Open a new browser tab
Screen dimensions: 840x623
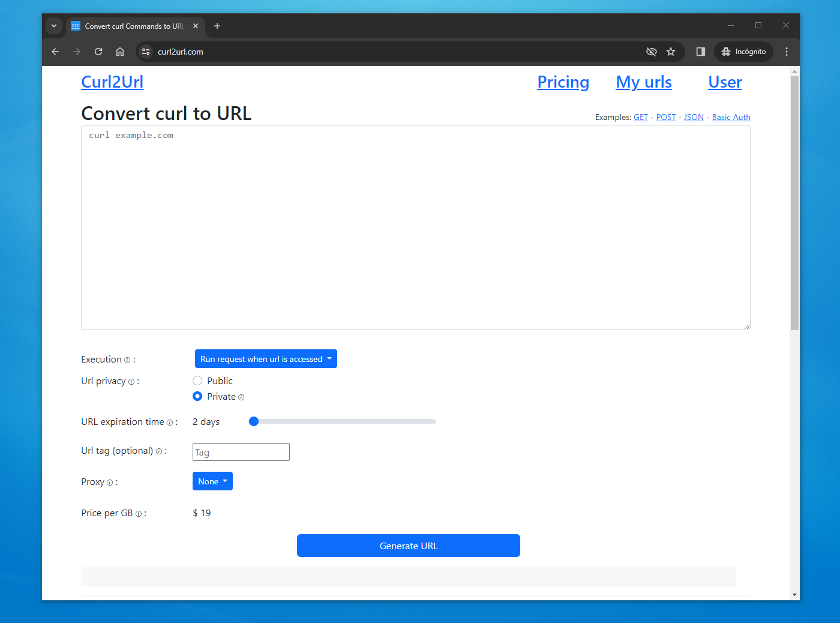click(217, 26)
